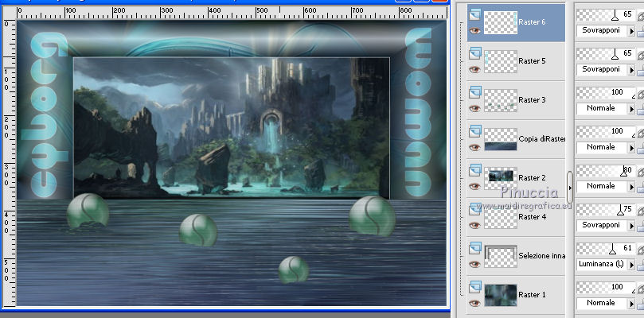Hide the Raster 6 layer with its eye
This screenshot has width=644, height=318.
click(x=474, y=30)
